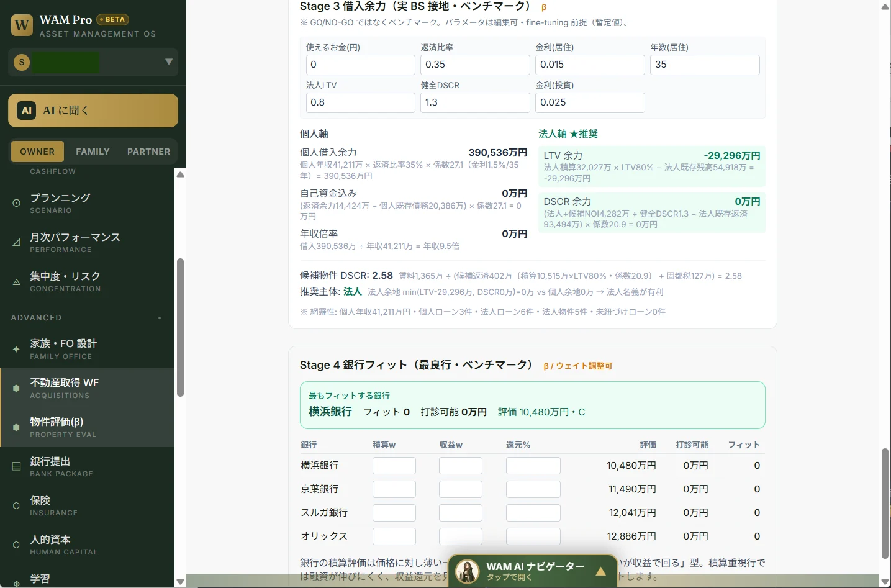Viewport: 891px width, 588px height.
Task: Expand the navigator with the up triangle
Action: coord(600,571)
